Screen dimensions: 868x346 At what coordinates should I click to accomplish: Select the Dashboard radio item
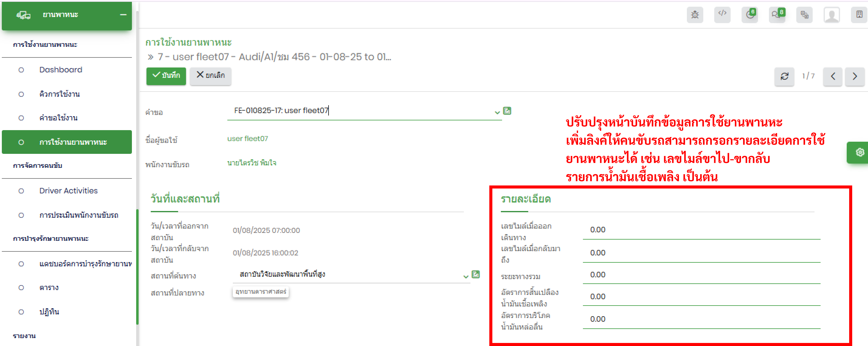(x=61, y=70)
